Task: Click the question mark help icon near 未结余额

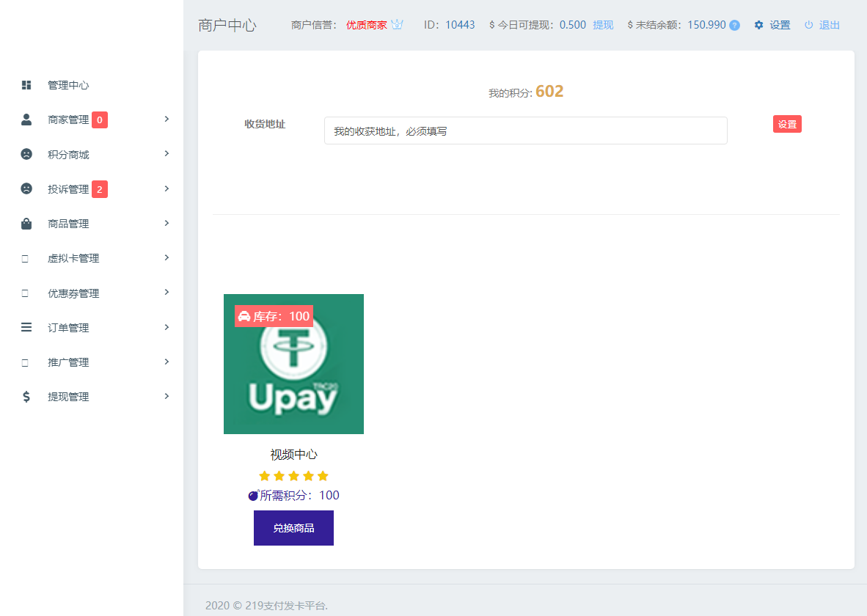Action: point(734,25)
